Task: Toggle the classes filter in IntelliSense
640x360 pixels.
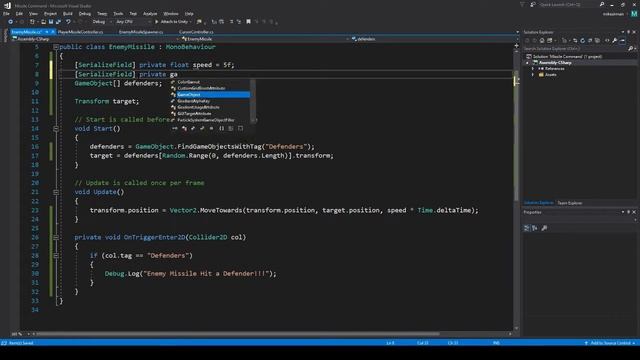Action: tap(184, 129)
